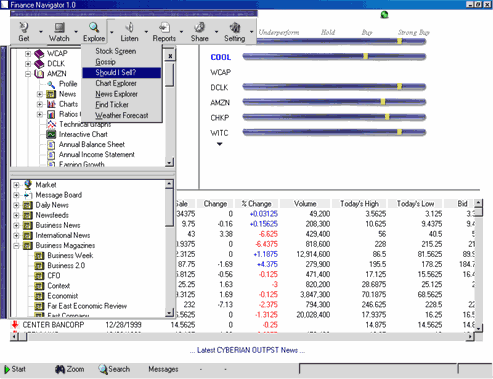Click the Charts icon under AMZN
Image resolution: width=493 pixels, height=379 pixels.
[x=51, y=104]
